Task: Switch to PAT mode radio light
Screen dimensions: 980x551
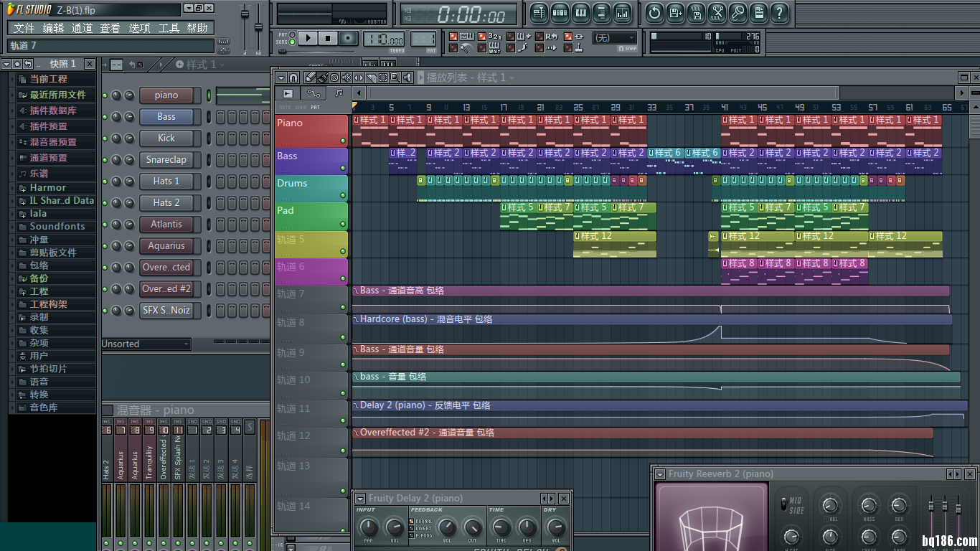Action: coord(292,34)
